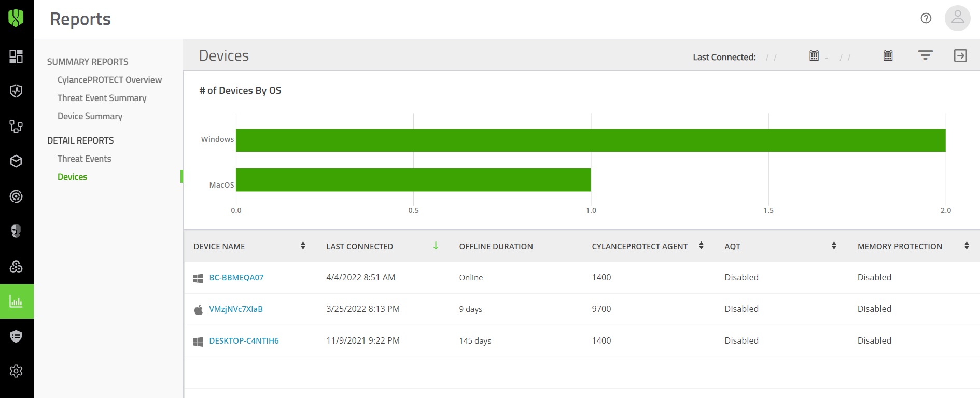Open the filter options icon

[926, 55]
